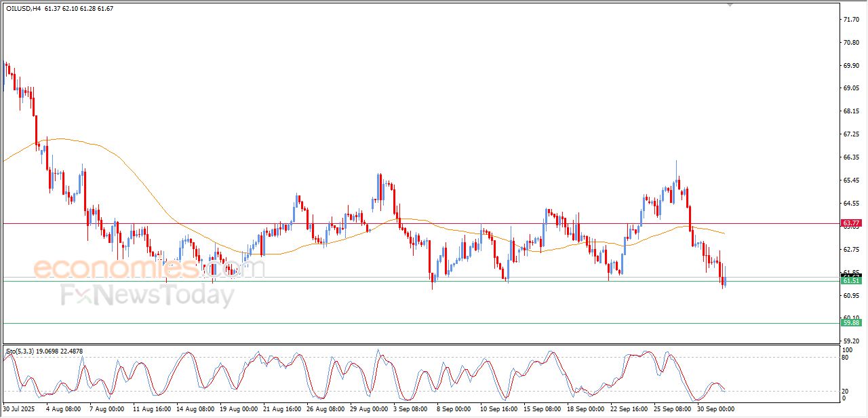Screen dimensions: 868x418
Task: Click the 21 Aug 16:00 time axis label
Action: 281,409
